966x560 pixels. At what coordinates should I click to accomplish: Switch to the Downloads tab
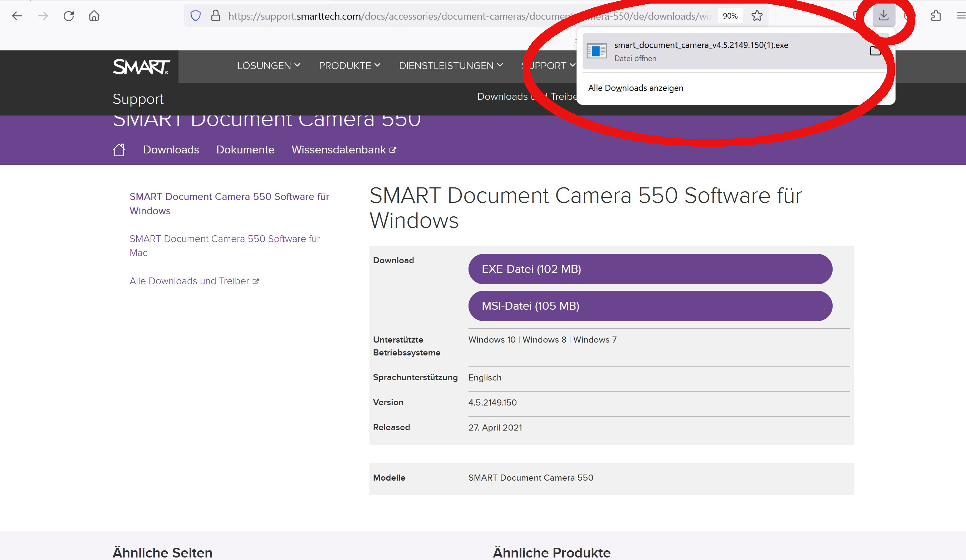171,149
